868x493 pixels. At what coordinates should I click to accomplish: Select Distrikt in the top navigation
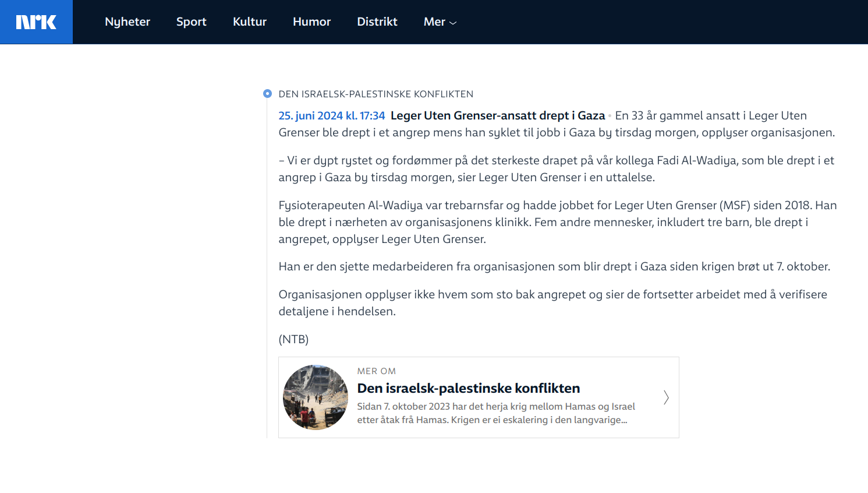pos(377,22)
